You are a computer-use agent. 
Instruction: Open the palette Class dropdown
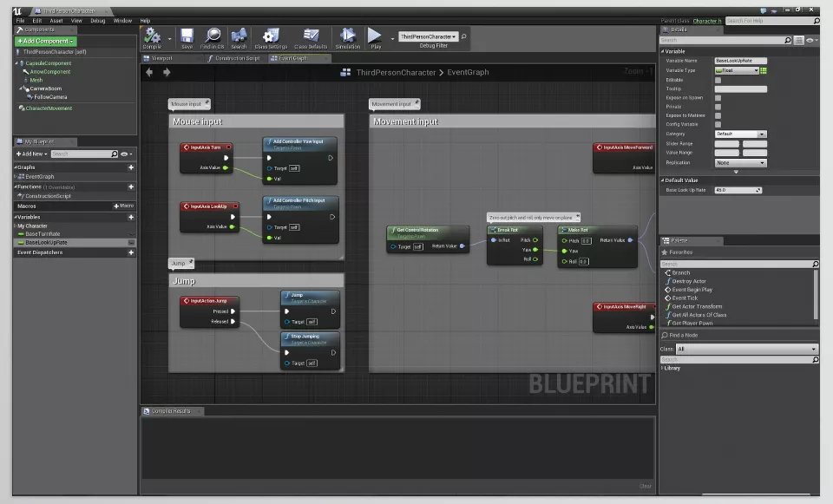[x=747, y=349]
